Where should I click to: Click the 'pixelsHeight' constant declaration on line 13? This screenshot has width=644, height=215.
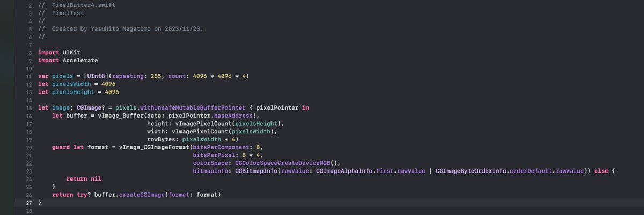click(73, 92)
